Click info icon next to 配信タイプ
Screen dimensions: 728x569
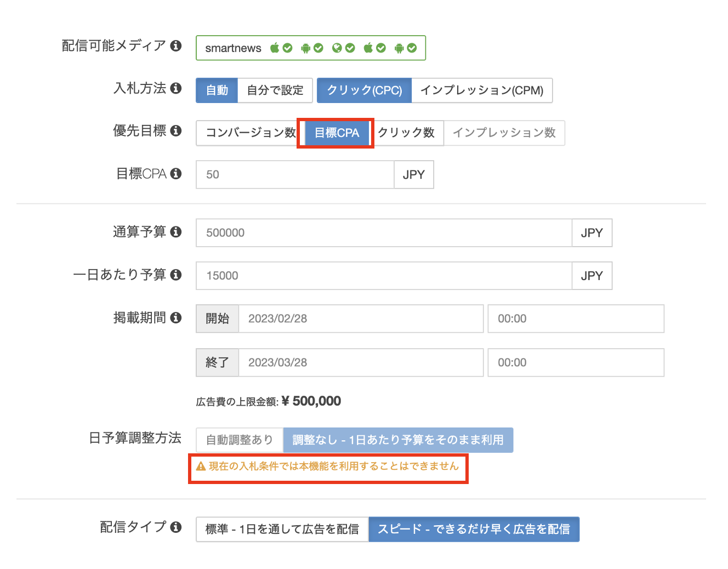[x=175, y=527]
